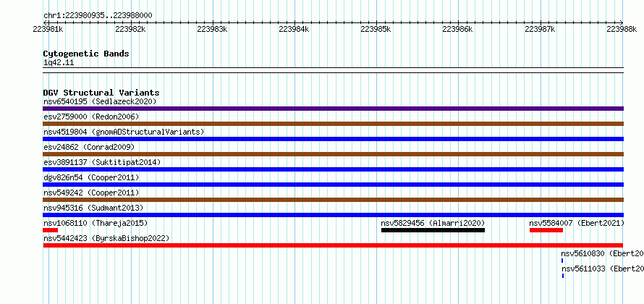Screen dimensions: 644x304
Task: Select the brown esv24862 variant bar
Action: (333, 154)
